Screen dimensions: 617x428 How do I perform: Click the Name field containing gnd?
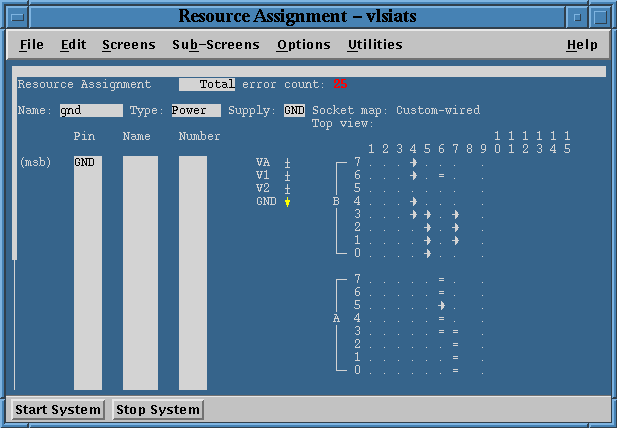(x=91, y=111)
